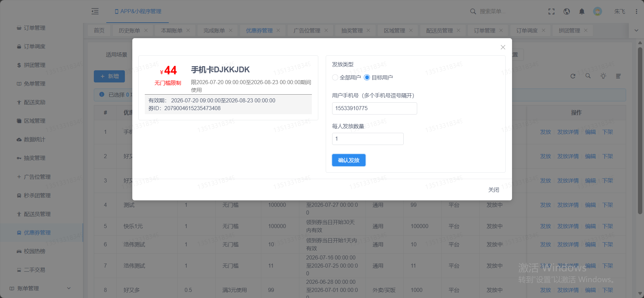The width and height of the screenshot is (644, 298).
Task: Expand the 账单管理 sidebar menu
Action: [41, 288]
